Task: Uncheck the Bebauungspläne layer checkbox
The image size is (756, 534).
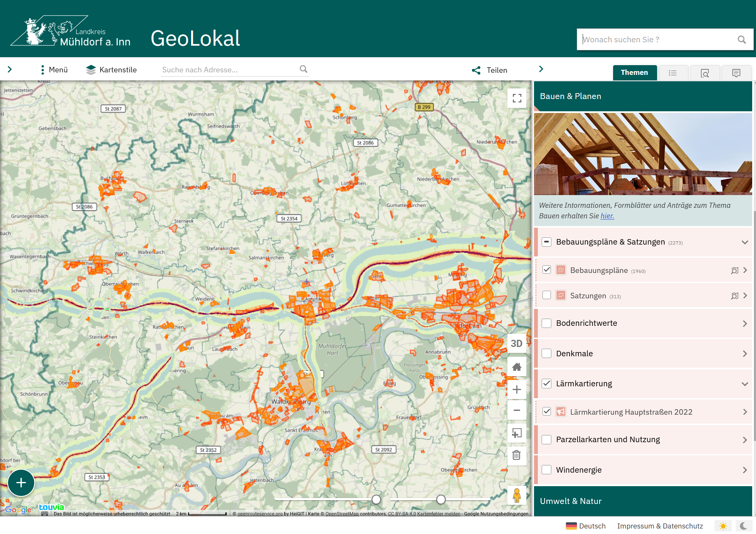Action: pos(547,270)
